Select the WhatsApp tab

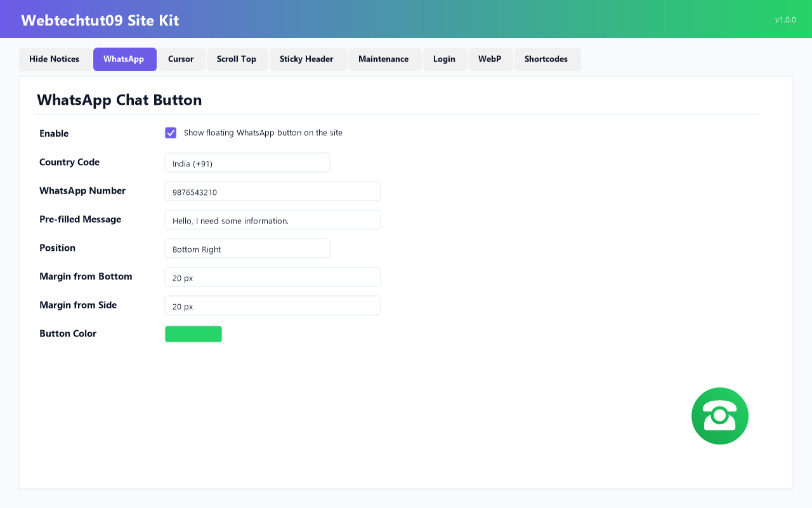pos(124,59)
